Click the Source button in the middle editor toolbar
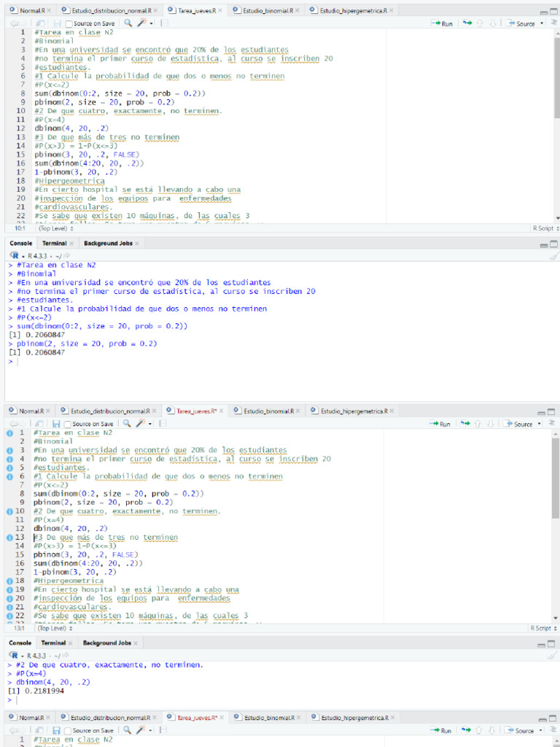 click(522, 424)
